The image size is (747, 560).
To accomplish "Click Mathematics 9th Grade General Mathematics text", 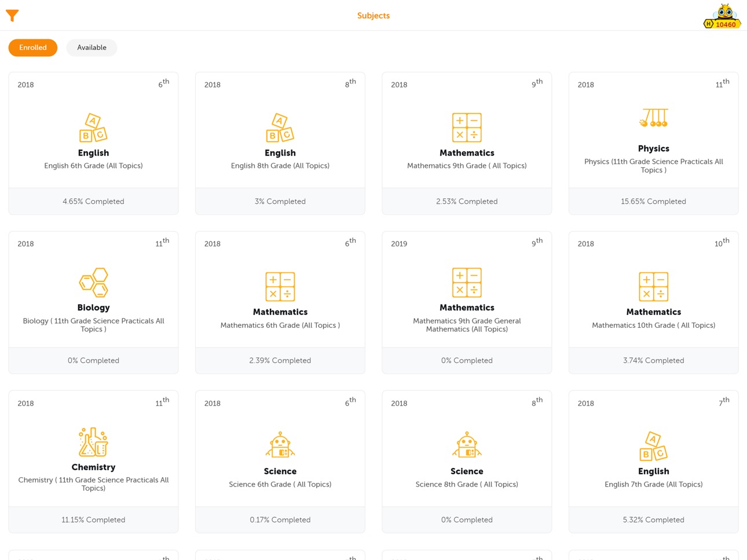I will [x=467, y=325].
